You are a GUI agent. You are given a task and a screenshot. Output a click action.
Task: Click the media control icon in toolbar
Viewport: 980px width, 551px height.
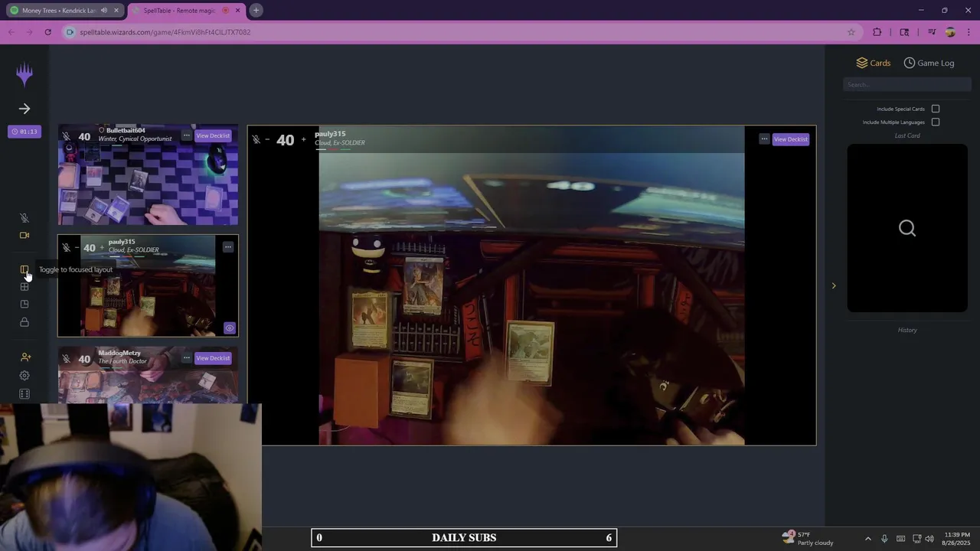[932, 32]
